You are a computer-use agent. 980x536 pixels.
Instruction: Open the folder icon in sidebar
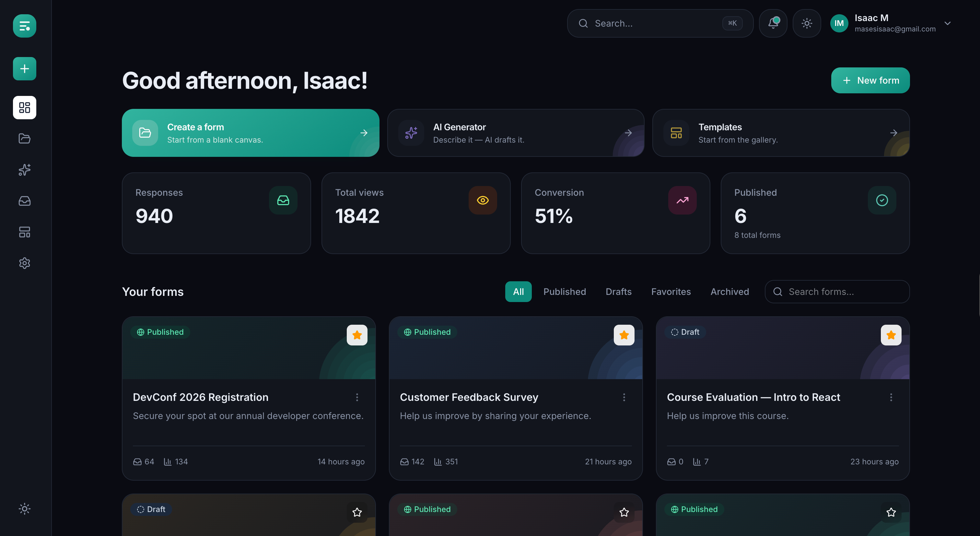[x=24, y=138]
